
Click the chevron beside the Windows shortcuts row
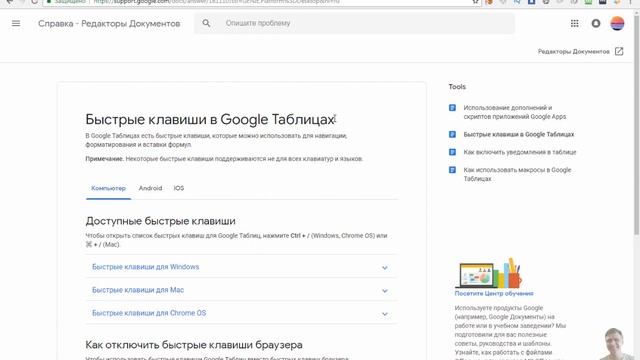tap(384, 268)
